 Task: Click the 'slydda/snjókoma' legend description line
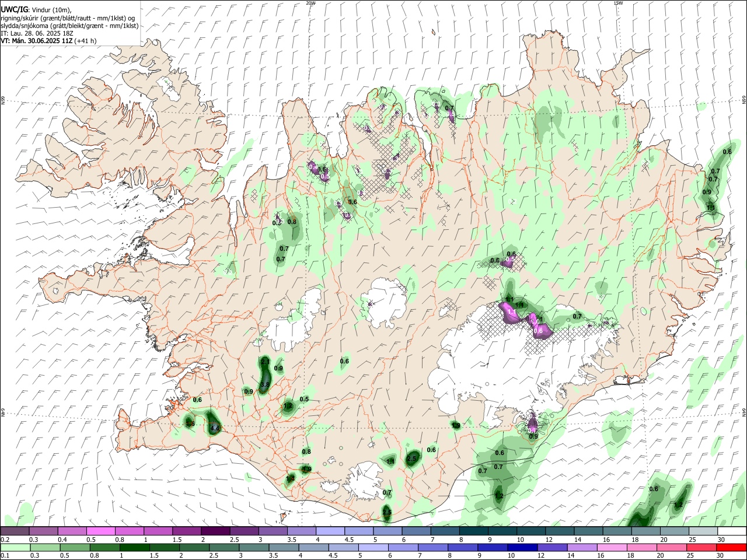pos(69,26)
